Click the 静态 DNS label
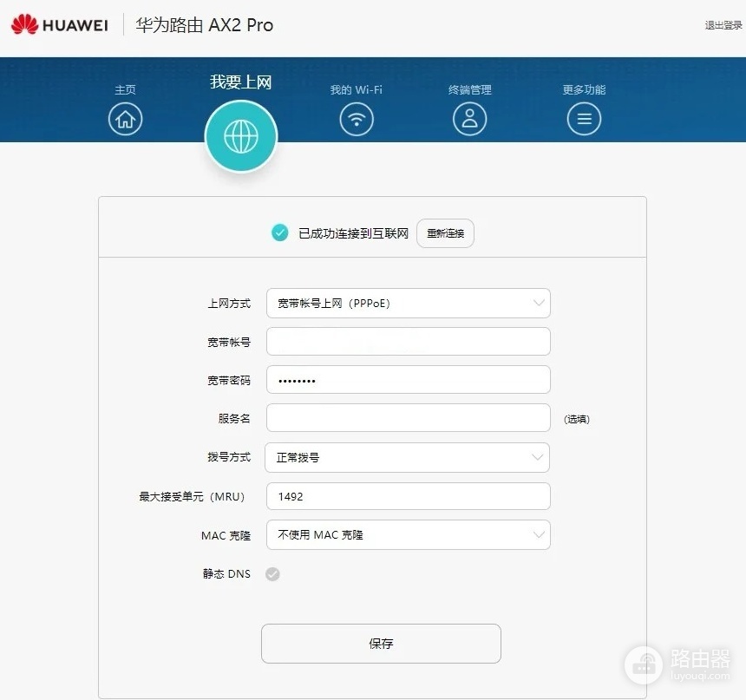Image resolution: width=746 pixels, height=700 pixels. click(x=226, y=574)
